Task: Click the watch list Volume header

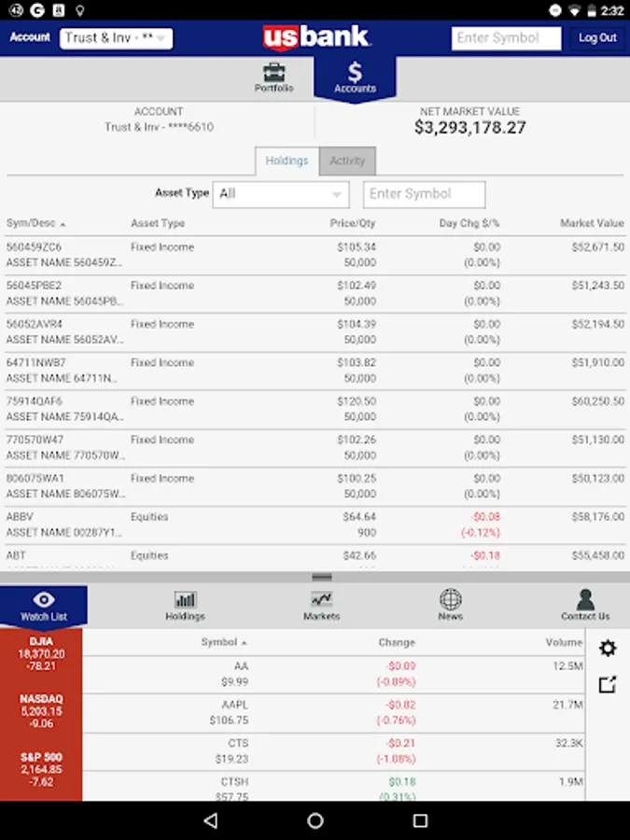Action: pos(564,642)
